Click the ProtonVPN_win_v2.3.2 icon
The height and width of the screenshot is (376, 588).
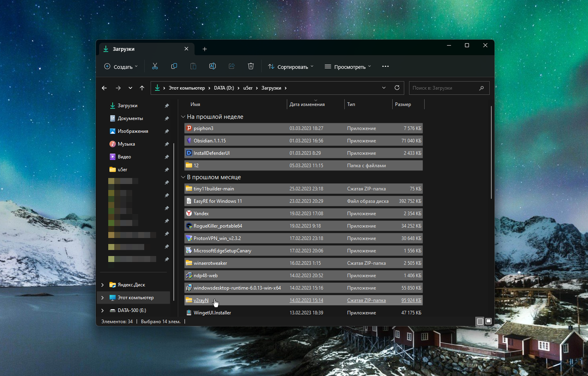(189, 238)
